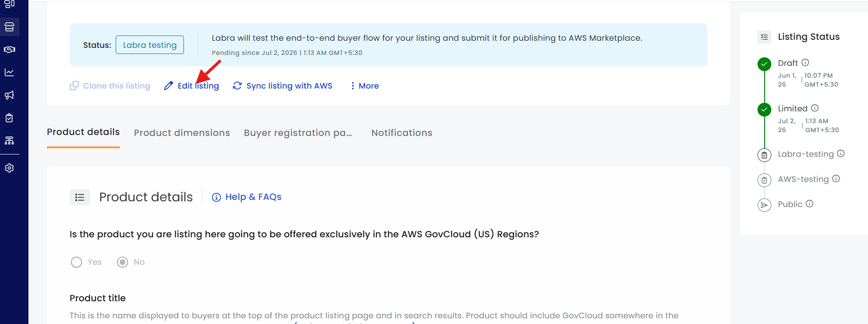Image resolution: width=868 pixels, height=324 pixels.
Task: Show info tooltip next to Public
Action: pos(809,204)
